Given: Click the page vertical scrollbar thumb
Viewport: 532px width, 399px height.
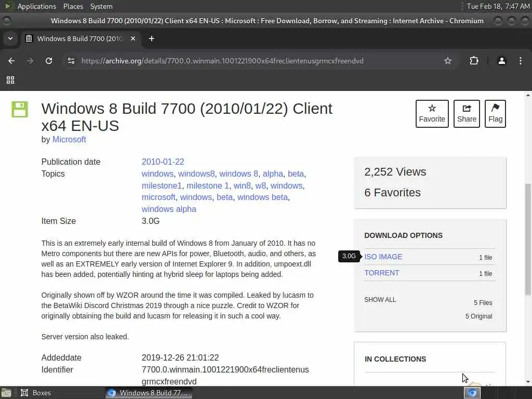Looking at the screenshot, I should point(528,239).
